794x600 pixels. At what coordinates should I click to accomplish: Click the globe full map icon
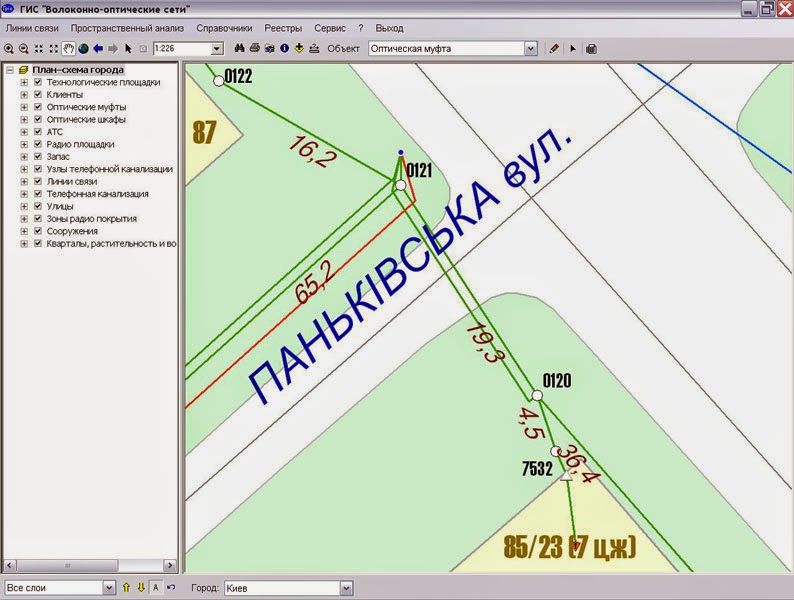point(84,49)
